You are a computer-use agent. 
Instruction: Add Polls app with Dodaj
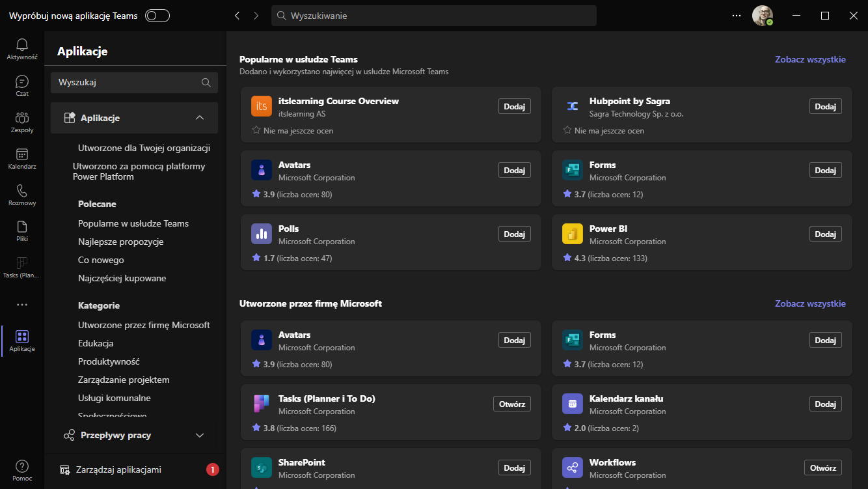[x=515, y=234]
